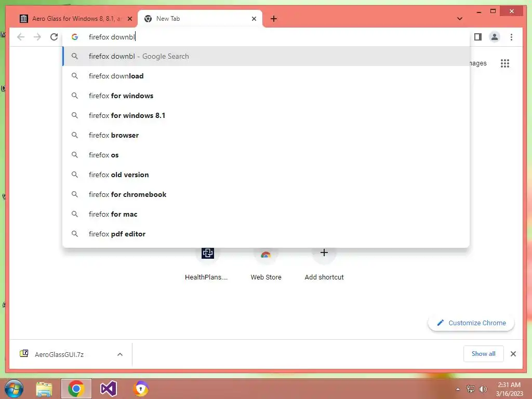Pick 'firefox old version' suggestion
The height and width of the screenshot is (399, 532).
tap(267, 175)
